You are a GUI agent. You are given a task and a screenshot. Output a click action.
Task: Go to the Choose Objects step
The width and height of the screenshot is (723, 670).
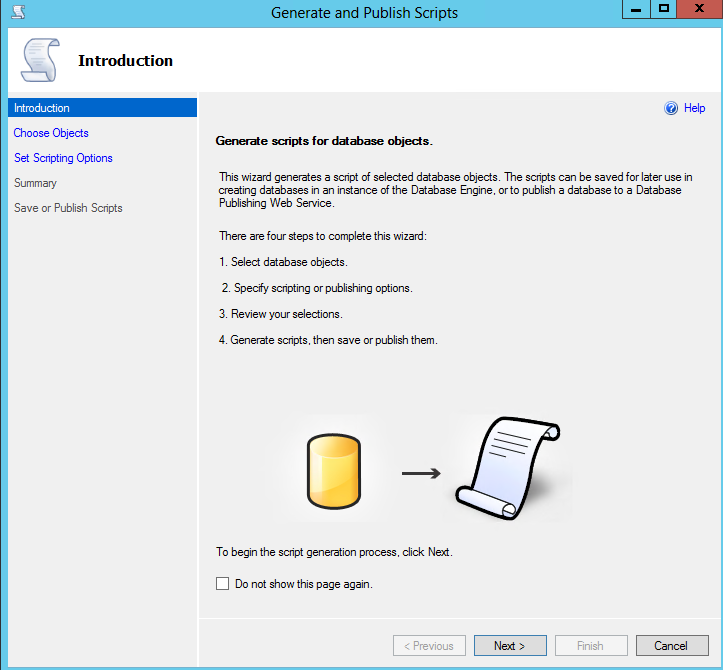(51, 133)
